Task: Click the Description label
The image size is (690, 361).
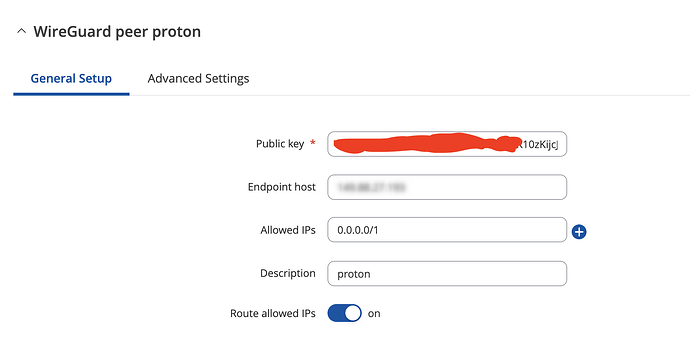Action: pyautogui.click(x=288, y=273)
